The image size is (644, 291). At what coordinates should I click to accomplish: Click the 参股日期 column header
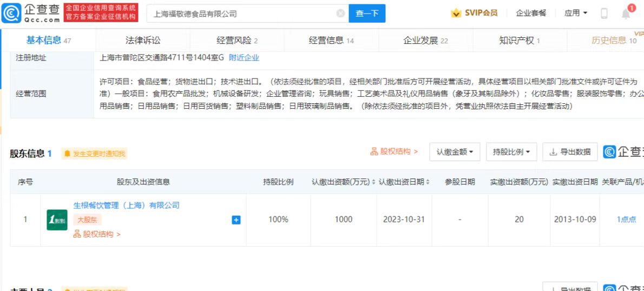point(460,182)
